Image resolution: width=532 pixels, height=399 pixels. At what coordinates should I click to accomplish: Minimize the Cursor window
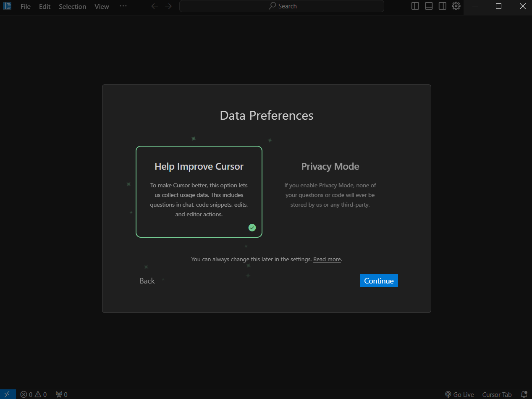(475, 6)
